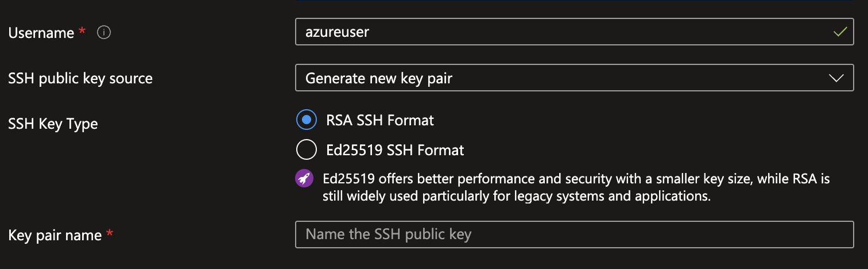
Task: Click the red asterisk beside Key pair name
Action: (x=110, y=235)
